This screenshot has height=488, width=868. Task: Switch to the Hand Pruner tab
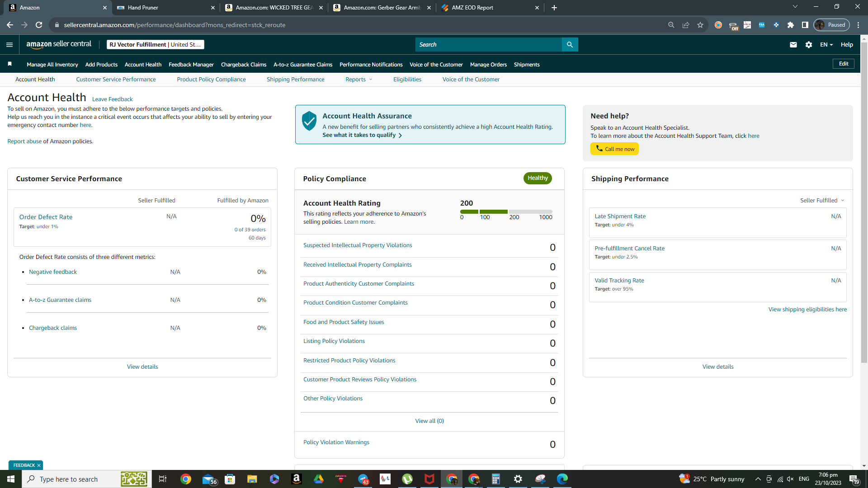[165, 8]
